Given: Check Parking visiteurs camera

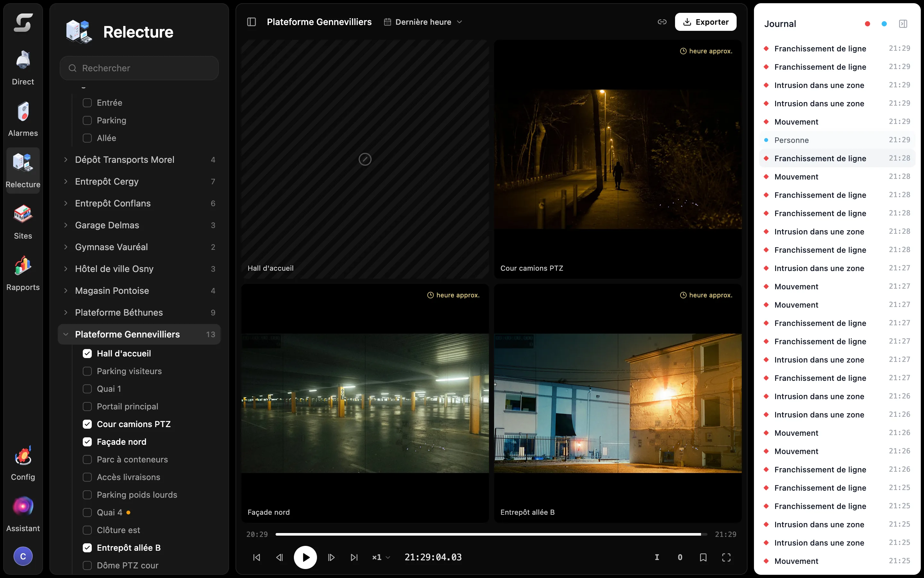Looking at the screenshot, I should point(87,371).
